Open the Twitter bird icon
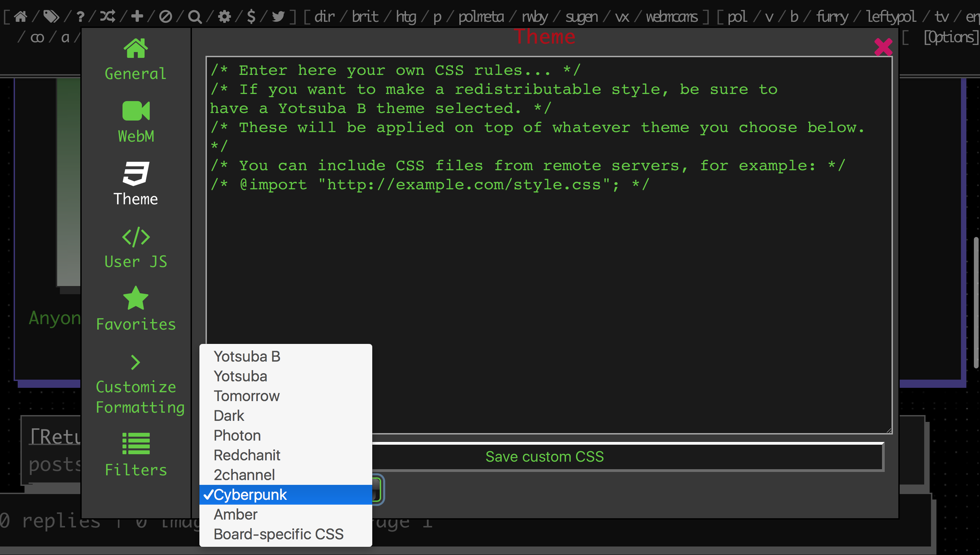 point(278,16)
